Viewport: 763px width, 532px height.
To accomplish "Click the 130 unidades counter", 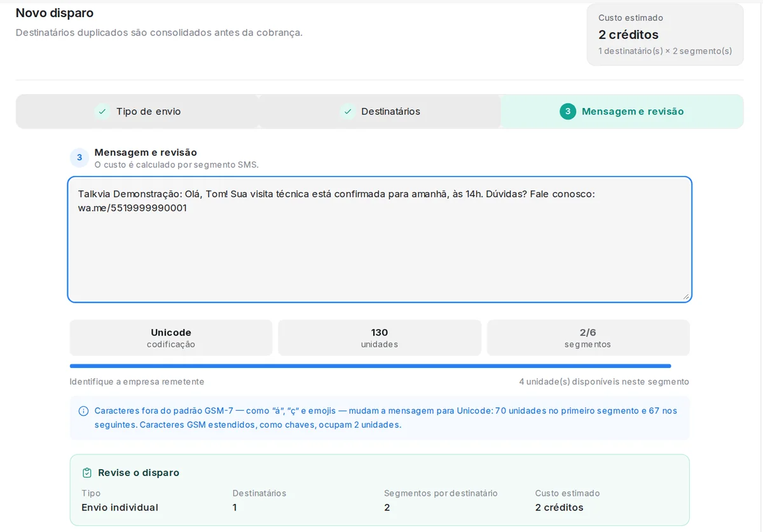I will 380,338.
